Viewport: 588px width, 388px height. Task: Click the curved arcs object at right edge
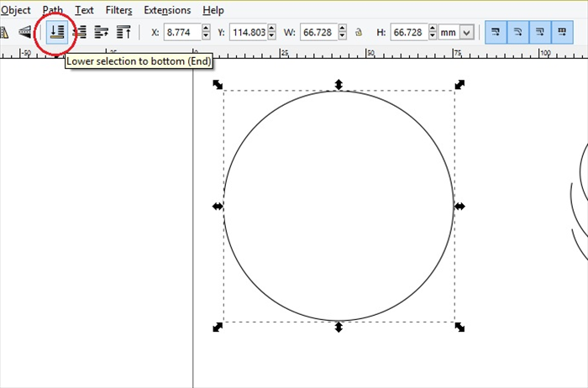[x=580, y=202]
